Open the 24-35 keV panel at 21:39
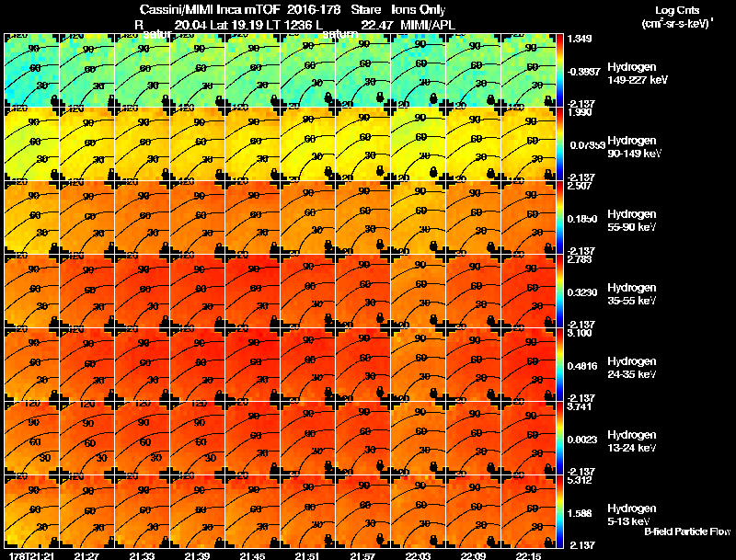The height and width of the screenshot is (560, 736). tap(197, 365)
